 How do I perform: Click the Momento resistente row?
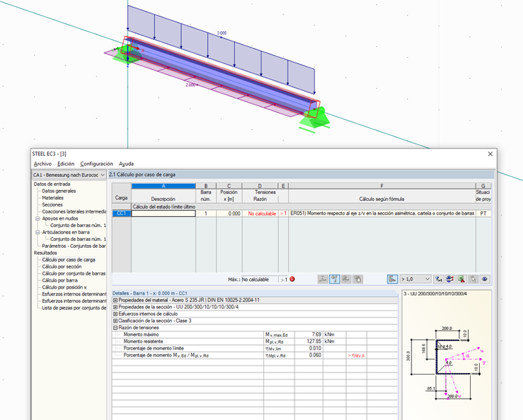pyautogui.click(x=255, y=342)
